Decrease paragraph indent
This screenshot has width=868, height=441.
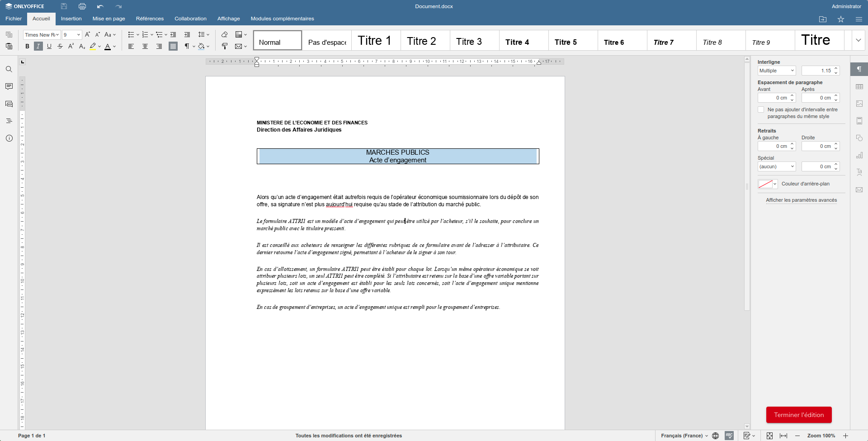(173, 35)
